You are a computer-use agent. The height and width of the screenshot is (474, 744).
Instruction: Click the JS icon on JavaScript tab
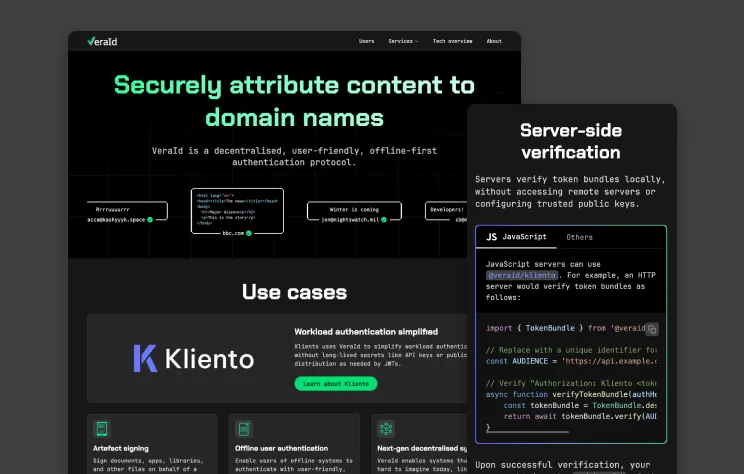coord(492,237)
